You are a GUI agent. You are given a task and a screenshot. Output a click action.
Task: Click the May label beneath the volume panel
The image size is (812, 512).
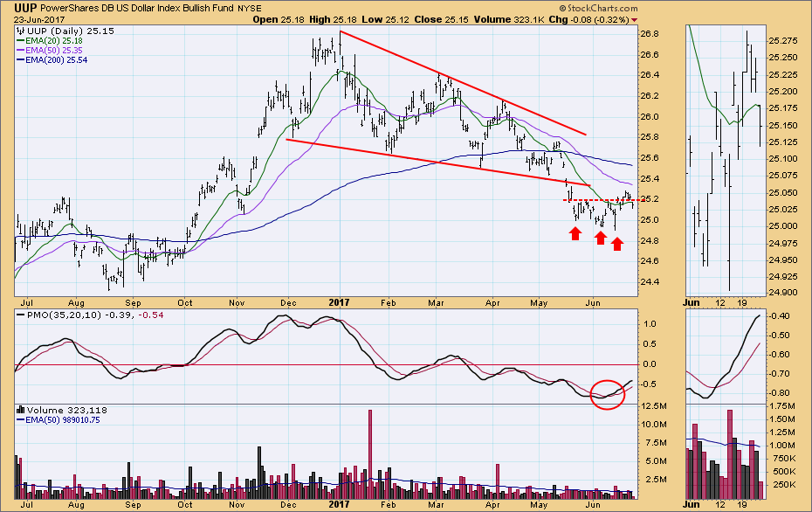click(539, 504)
